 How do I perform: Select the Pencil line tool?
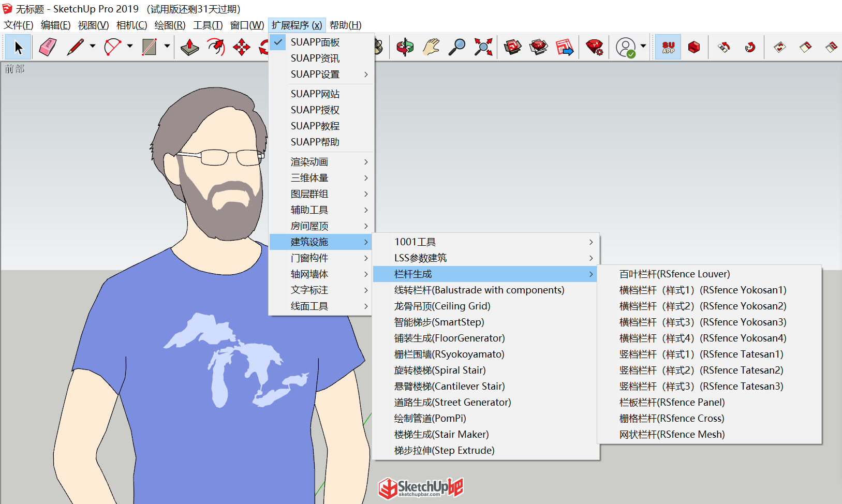(76, 47)
